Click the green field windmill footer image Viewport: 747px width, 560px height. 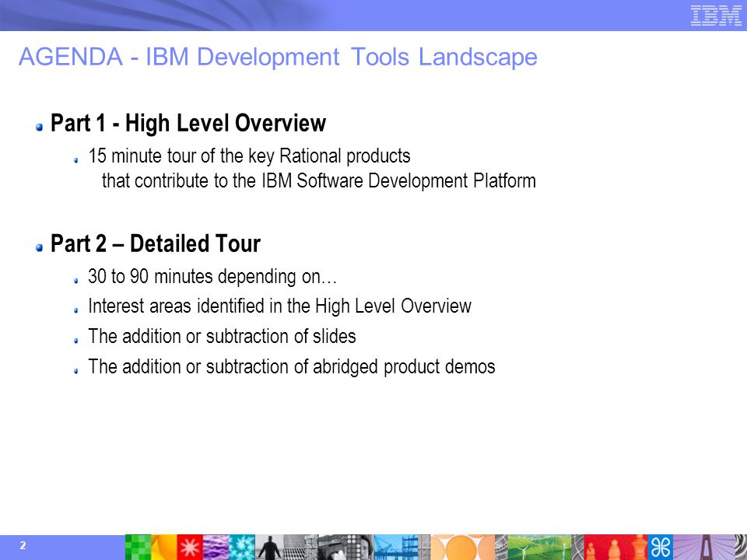(538, 547)
